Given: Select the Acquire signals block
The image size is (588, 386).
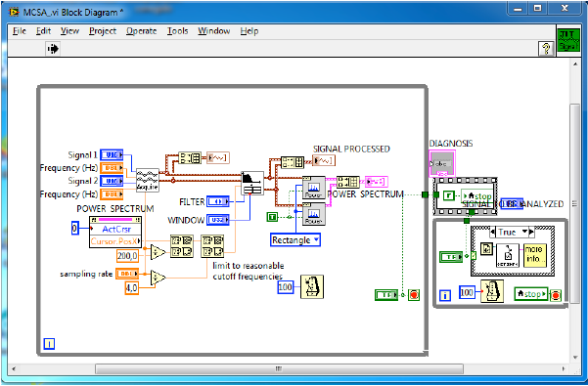Looking at the screenshot, I should (x=148, y=180).
